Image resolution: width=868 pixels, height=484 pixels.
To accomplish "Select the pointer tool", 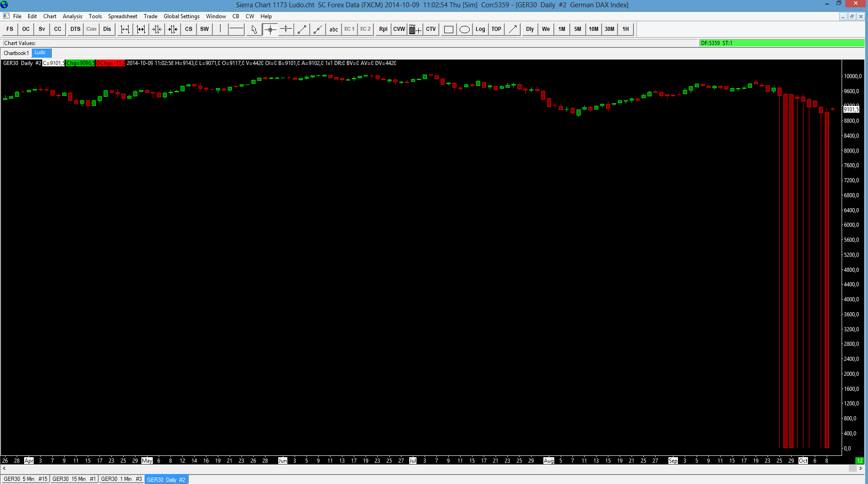I will coord(254,29).
